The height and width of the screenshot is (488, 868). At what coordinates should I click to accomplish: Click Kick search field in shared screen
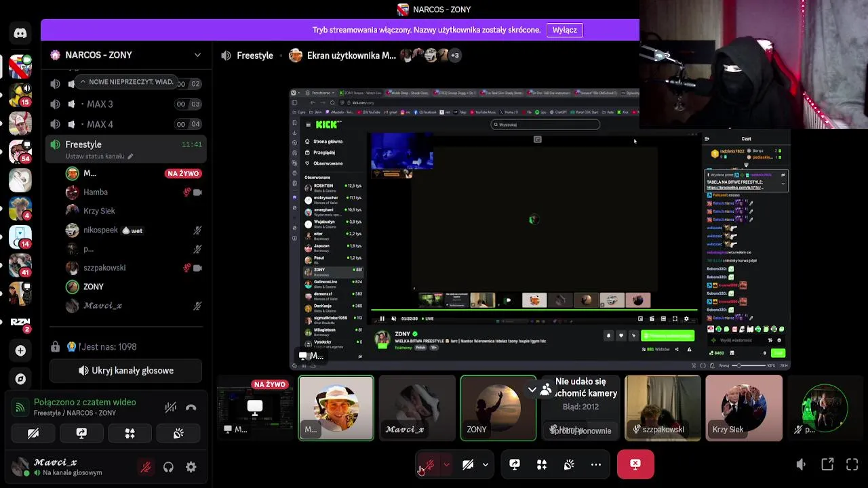546,125
